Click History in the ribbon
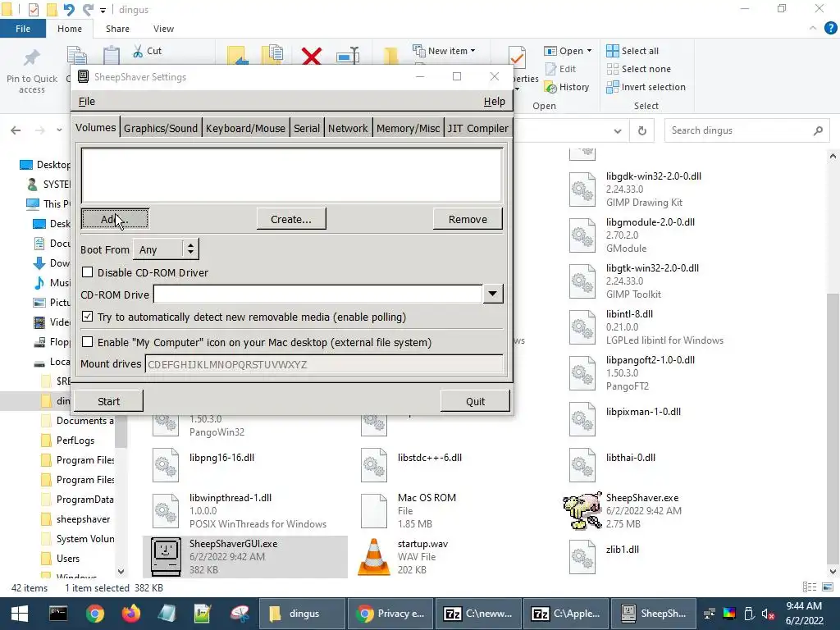840x630 pixels. [566, 87]
